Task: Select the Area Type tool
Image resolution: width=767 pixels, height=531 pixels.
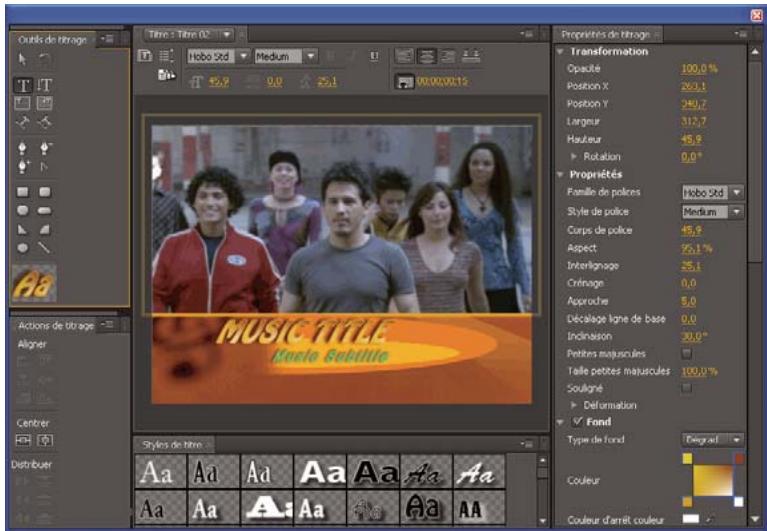Action: point(23,103)
